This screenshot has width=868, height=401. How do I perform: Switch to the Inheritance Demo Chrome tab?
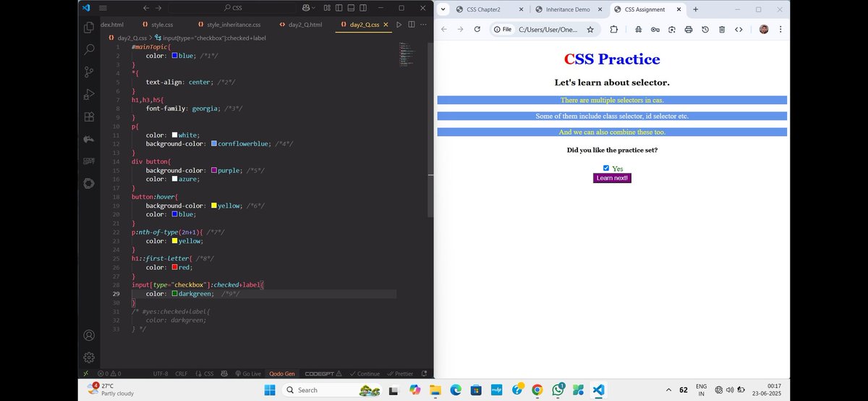(568, 9)
